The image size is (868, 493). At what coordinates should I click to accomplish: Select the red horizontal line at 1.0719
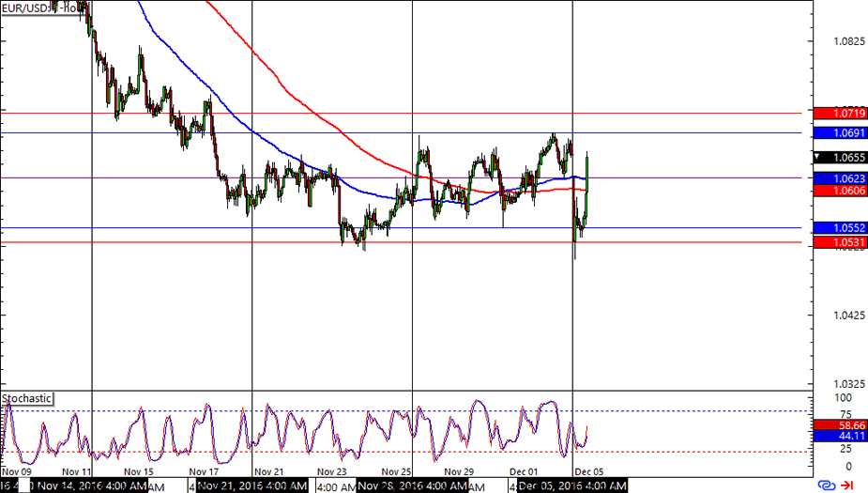402,113
